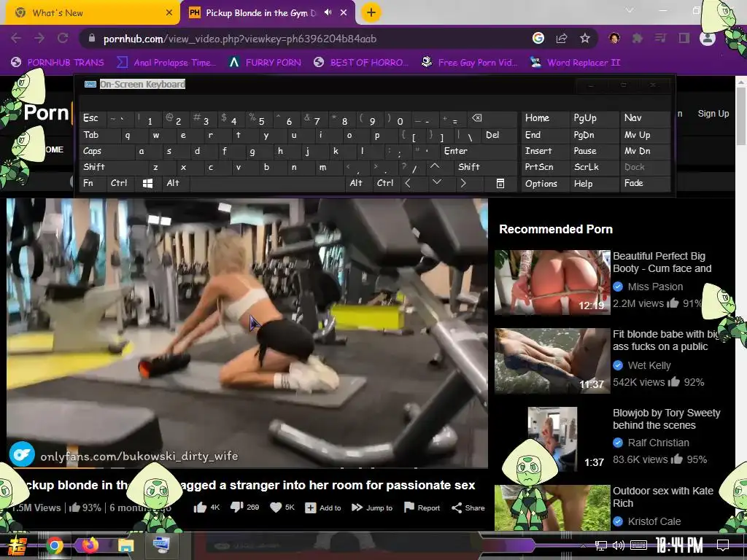Open the share page icon in address bar
The height and width of the screenshot is (560, 747).
point(562,39)
